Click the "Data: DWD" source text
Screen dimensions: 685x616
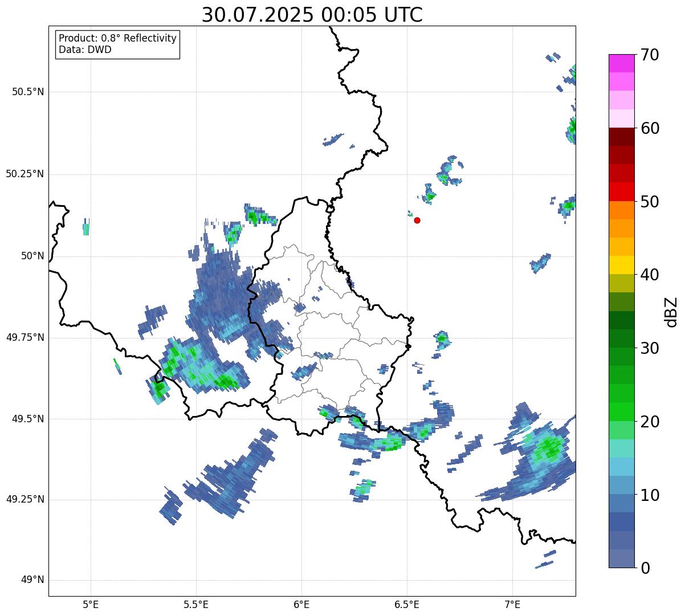pos(85,50)
